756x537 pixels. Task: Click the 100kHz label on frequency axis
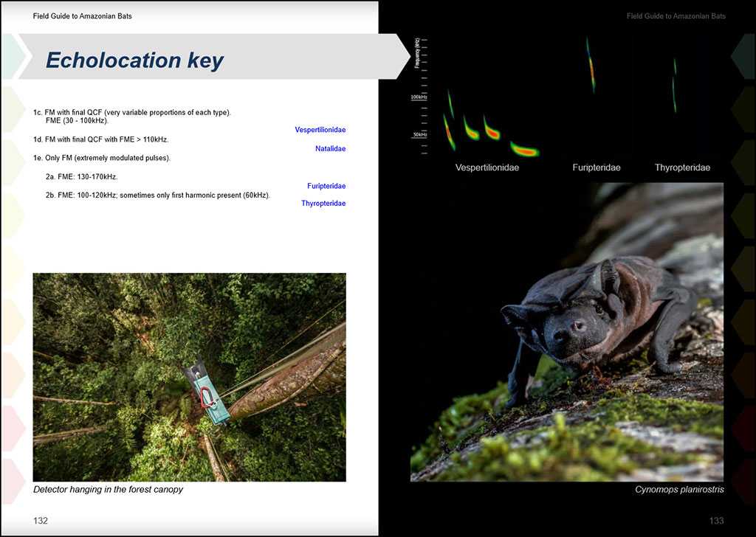coord(419,97)
